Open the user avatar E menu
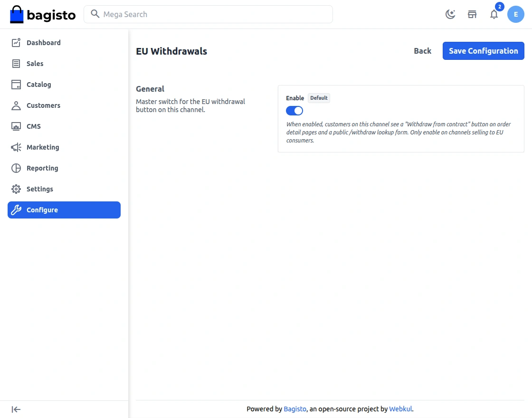The width and height of the screenshot is (532, 418). [x=516, y=14]
